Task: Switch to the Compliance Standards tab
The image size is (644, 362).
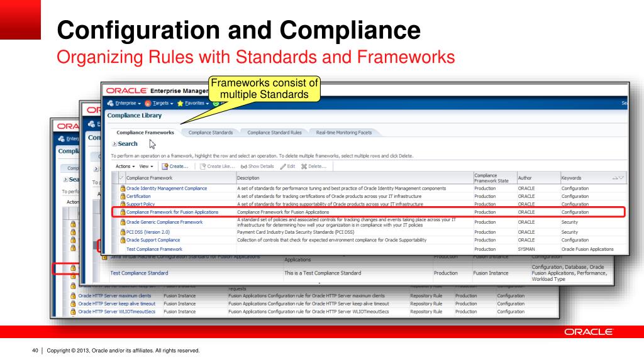Action: click(x=210, y=133)
